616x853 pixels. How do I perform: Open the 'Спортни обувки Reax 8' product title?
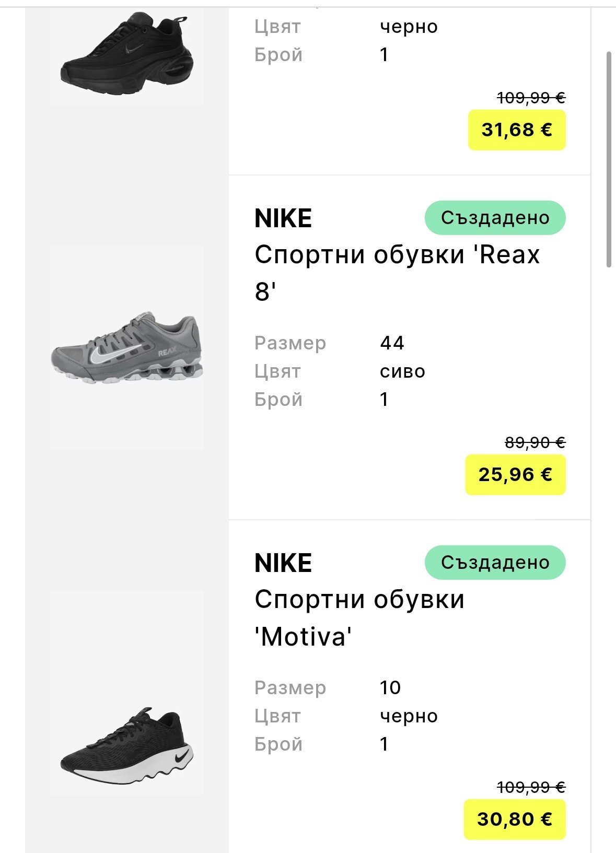[397, 273]
